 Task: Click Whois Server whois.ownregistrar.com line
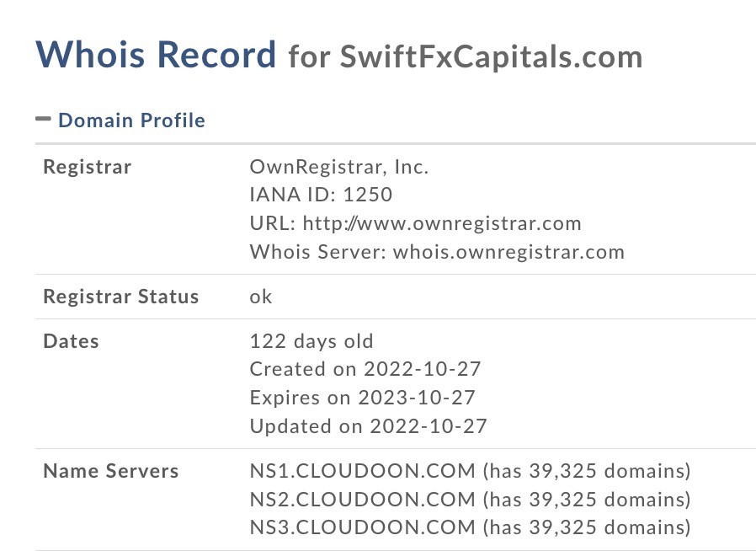click(x=437, y=252)
